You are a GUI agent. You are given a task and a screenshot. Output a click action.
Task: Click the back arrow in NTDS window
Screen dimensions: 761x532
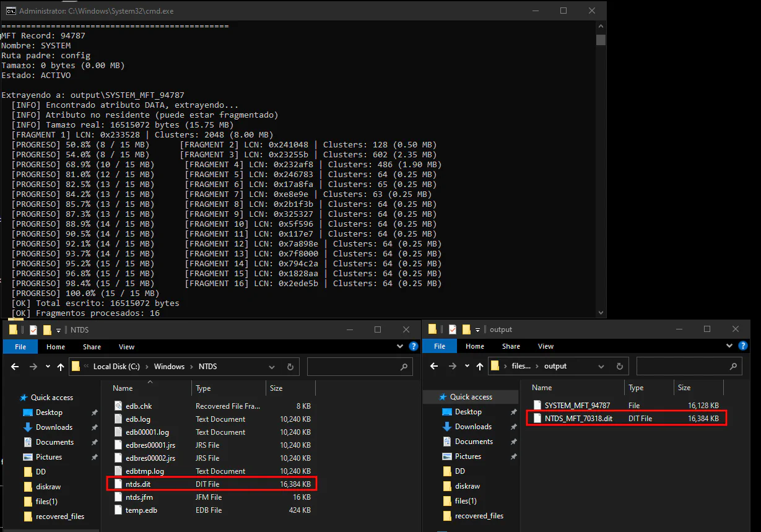click(15, 367)
